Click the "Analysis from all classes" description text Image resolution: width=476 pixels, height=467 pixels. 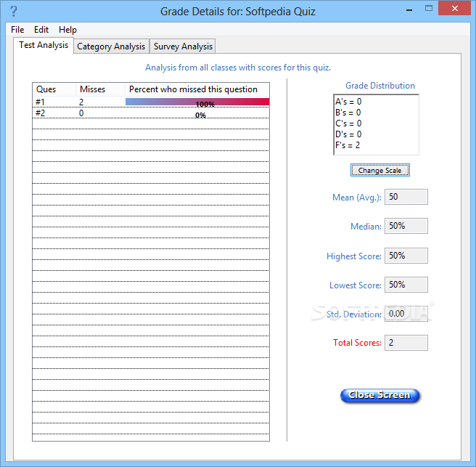238,68
